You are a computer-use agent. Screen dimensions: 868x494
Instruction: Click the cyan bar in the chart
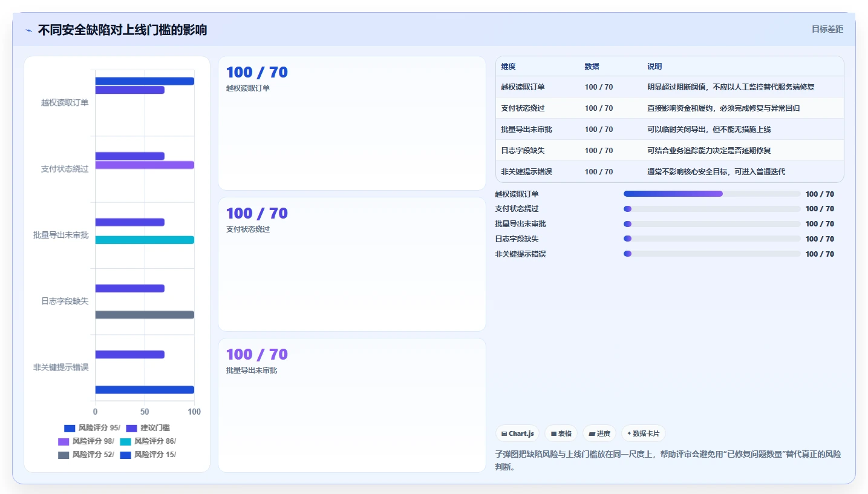145,240
